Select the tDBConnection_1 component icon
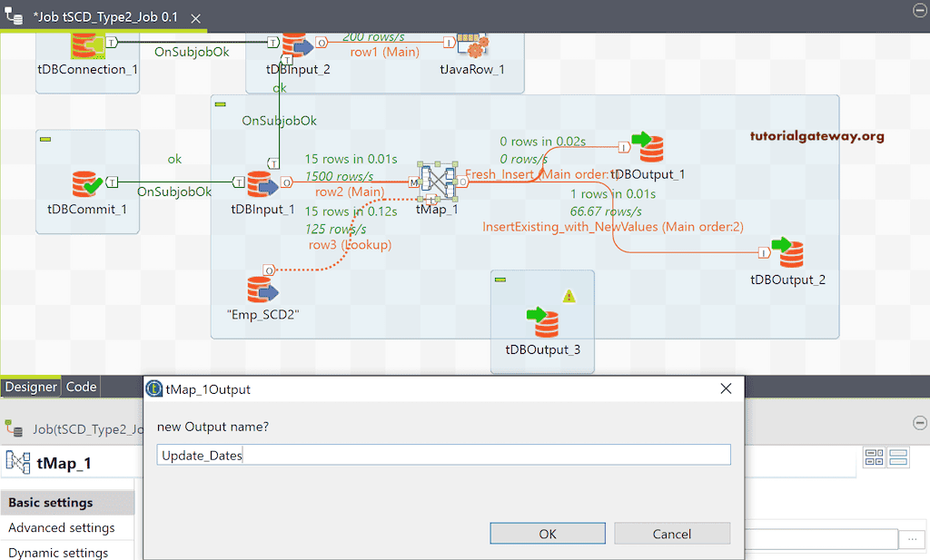The image size is (930, 560). [87, 44]
